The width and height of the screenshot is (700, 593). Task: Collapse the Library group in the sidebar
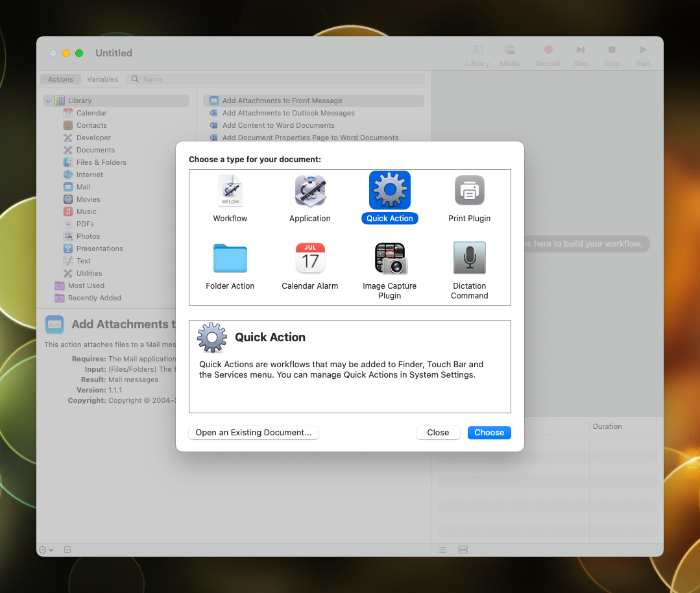click(x=47, y=101)
